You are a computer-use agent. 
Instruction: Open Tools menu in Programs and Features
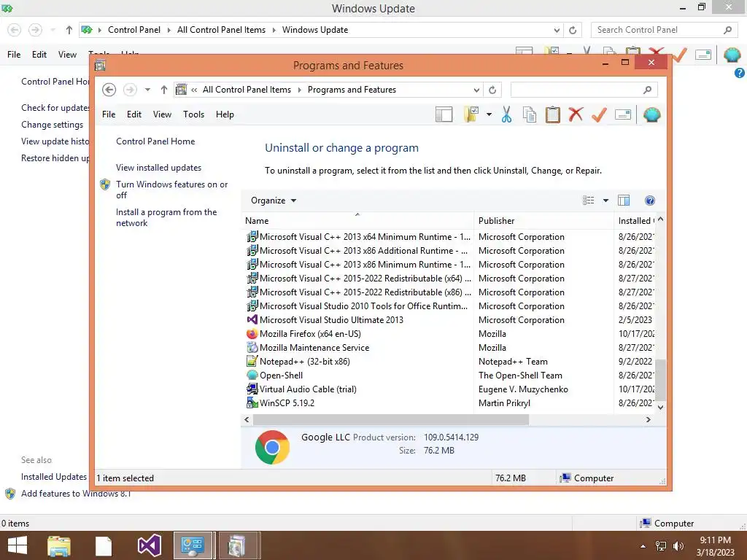pyautogui.click(x=193, y=114)
